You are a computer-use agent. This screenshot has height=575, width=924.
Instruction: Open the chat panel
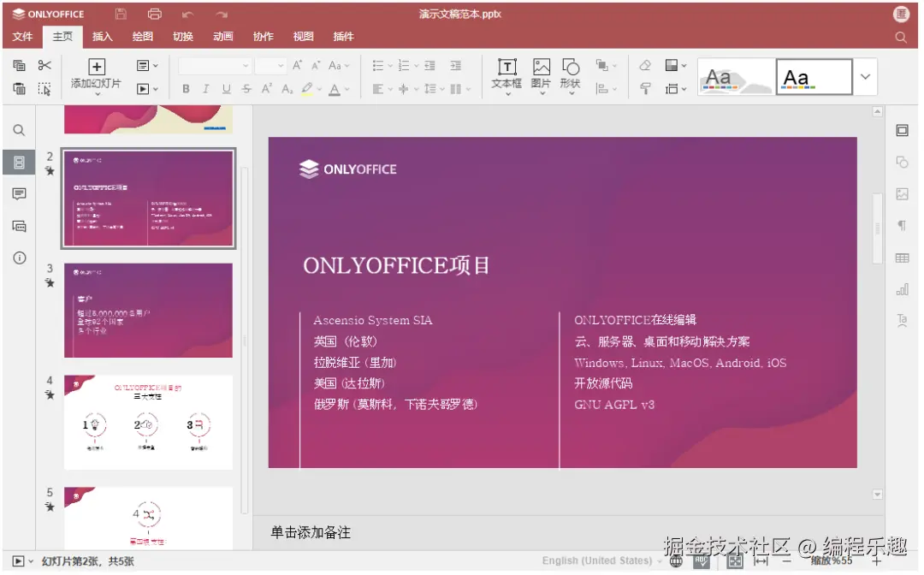[19, 226]
